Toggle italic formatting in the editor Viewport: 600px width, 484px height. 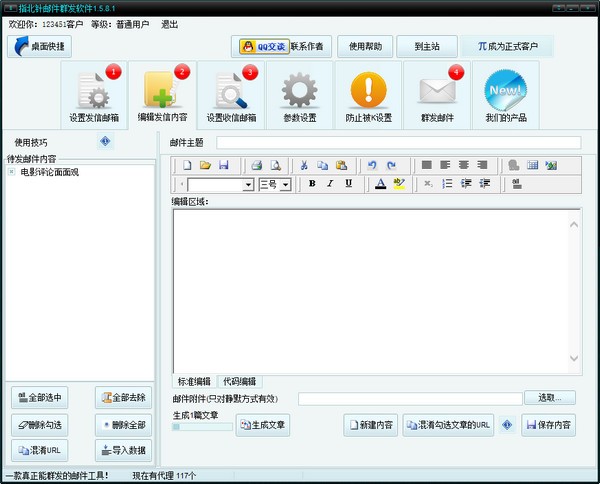(x=330, y=184)
